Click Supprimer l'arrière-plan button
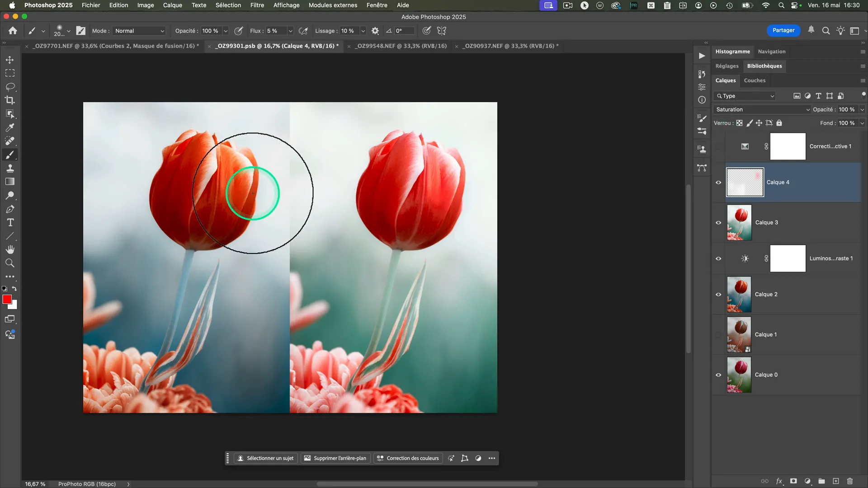Image resolution: width=868 pixels, height=488 pixels. (335, 458)
